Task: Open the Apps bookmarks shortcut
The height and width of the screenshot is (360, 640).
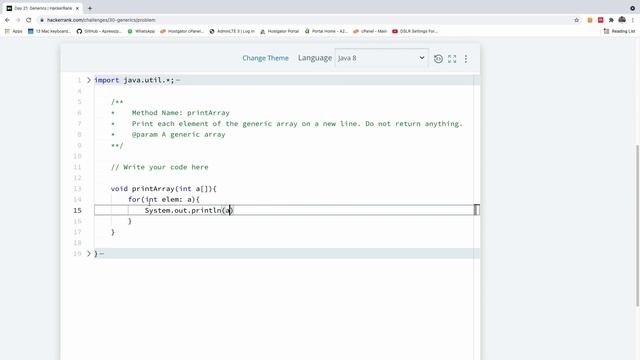Action: point(13,31)
